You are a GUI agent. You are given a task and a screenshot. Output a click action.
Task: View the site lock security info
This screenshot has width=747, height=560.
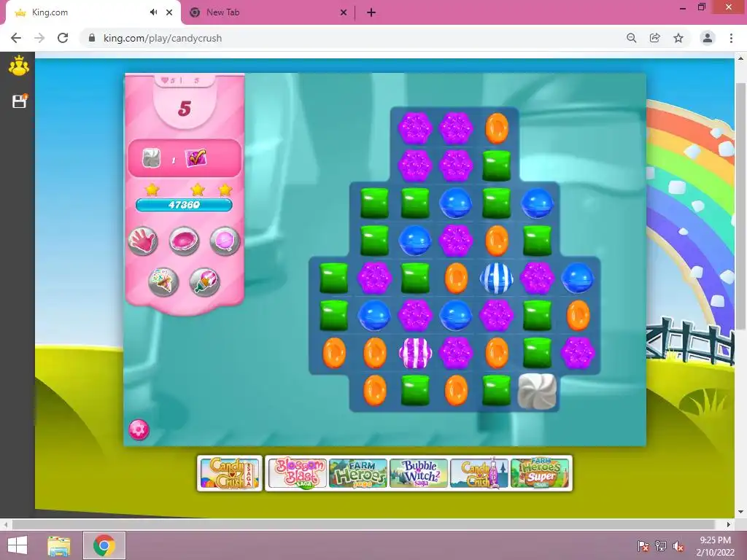[x=92, y=38]
